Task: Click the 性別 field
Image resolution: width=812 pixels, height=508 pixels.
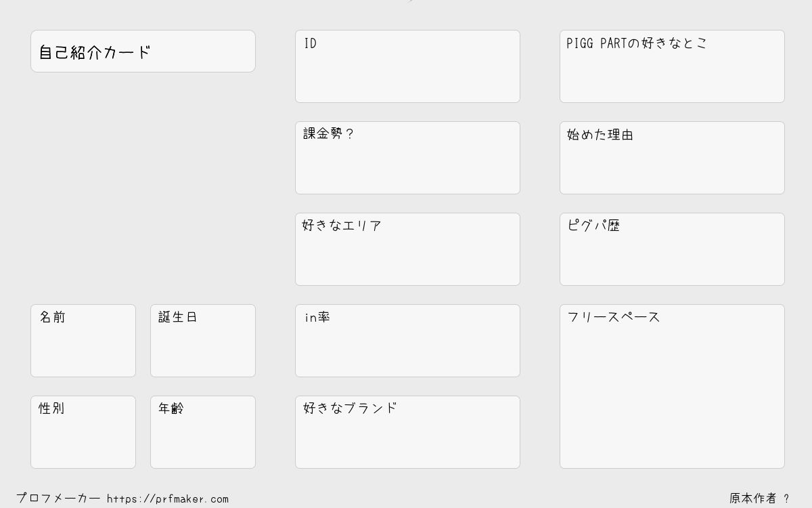Action: point(83,432)
